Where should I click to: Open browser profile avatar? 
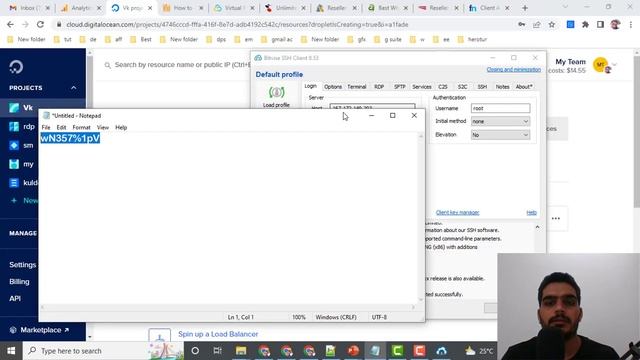pos(616,24)
